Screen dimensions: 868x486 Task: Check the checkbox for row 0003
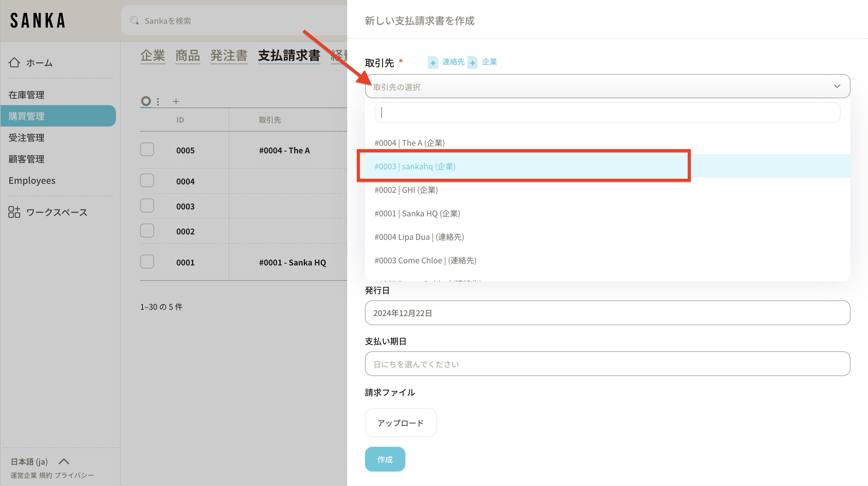pyautogui.click(x=147, y=206)
